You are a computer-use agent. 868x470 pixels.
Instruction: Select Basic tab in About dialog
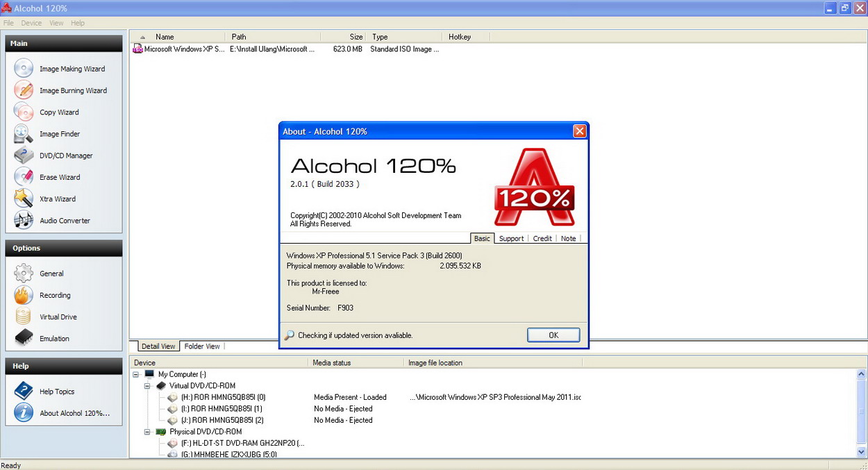point(482,238)
